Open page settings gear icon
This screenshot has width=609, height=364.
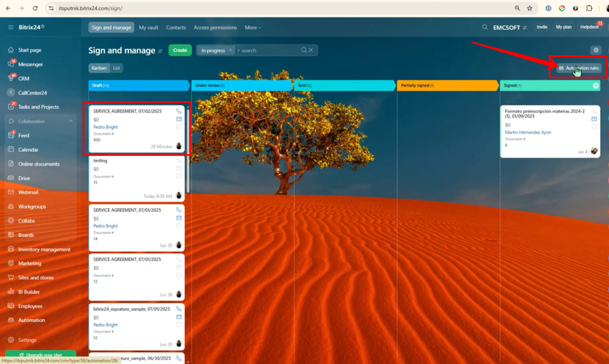coord(596,50)
